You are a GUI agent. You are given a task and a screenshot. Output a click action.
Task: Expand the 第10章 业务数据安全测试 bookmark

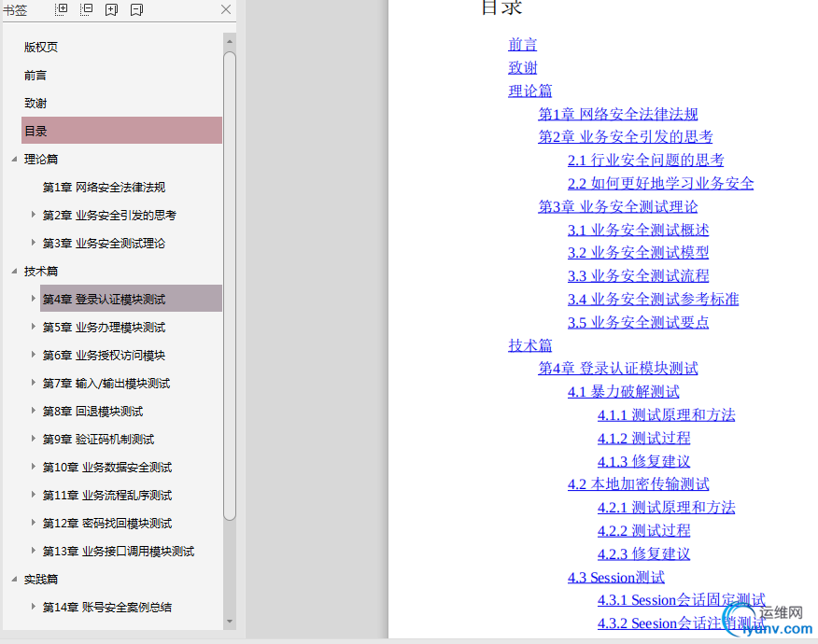33,467
